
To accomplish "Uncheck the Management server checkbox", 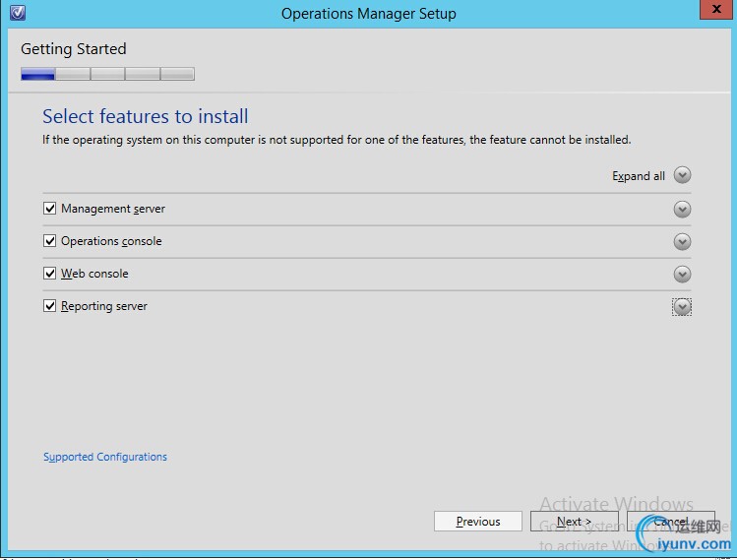I will click(50, 209).
